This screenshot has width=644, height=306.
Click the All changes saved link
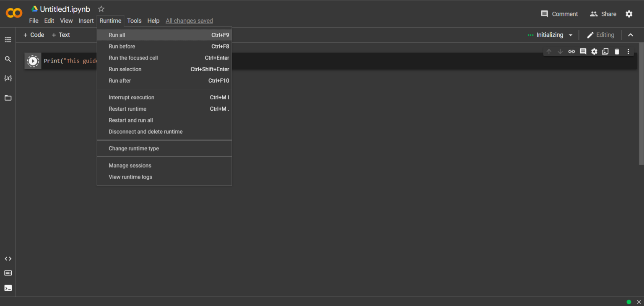(x=189, y=21)
